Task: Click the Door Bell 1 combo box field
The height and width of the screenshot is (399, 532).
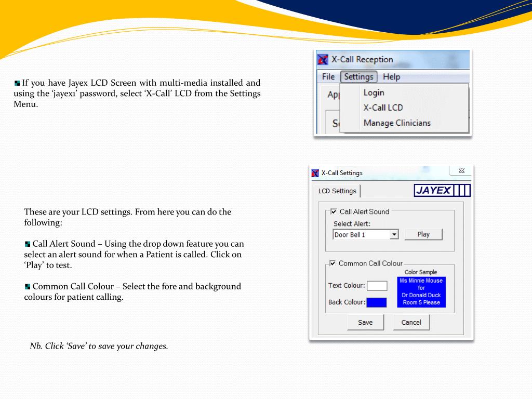Action: [366, 234]
